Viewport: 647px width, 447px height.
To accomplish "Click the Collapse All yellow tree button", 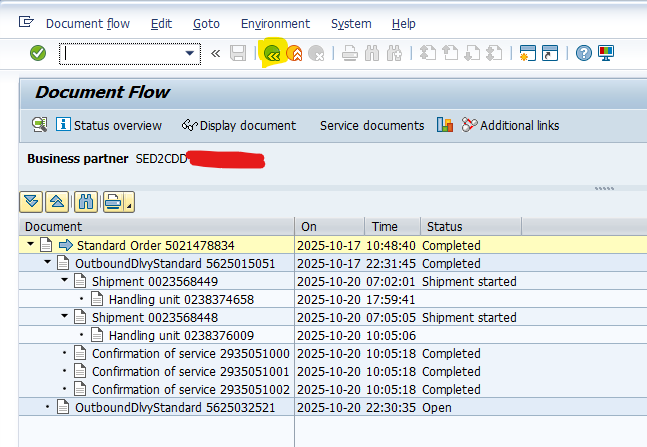I will pos(57,202).
